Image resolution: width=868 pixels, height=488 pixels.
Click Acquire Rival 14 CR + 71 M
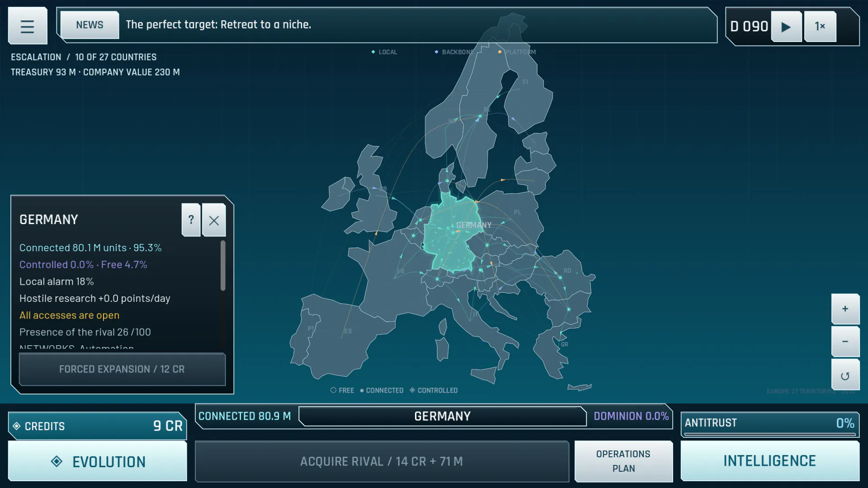click(382, 461)
